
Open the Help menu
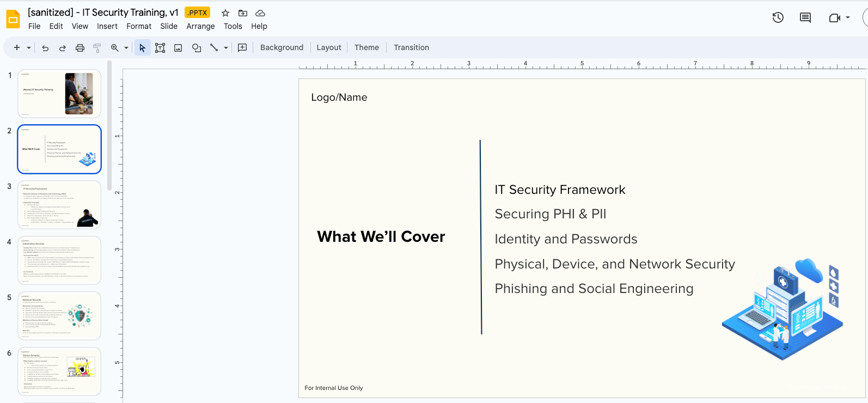tap(259, 26)
